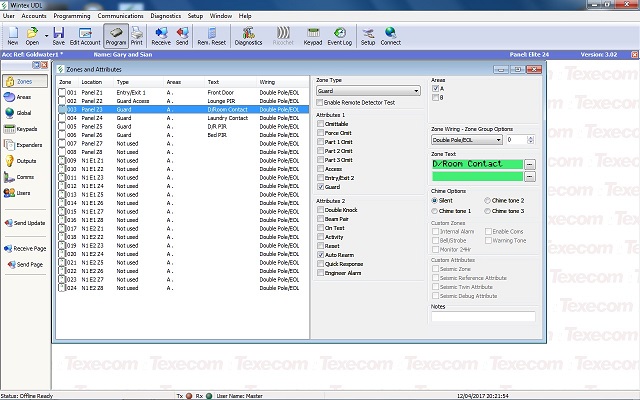The width and height of the screenshot is (640, 400).
Task: Uncheck the Auto Rearm attribute
Action: (x=321, y=255)
